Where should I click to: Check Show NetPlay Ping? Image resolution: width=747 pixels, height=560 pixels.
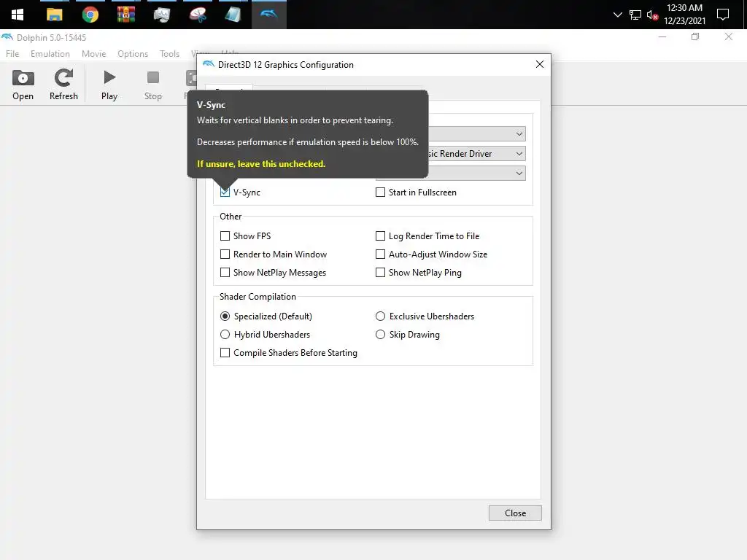(380, 273)
